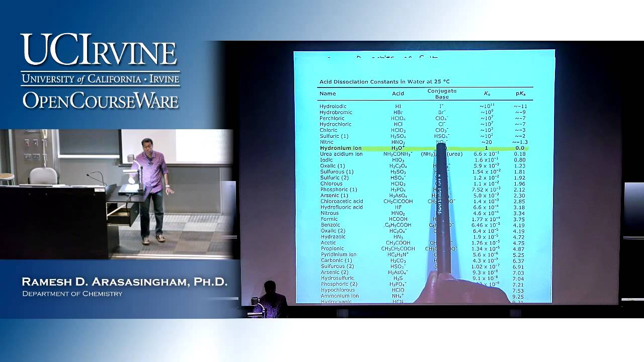644x362 pixels.
Task: Click the 'Hypochlorous' row name
Action: 338,290
